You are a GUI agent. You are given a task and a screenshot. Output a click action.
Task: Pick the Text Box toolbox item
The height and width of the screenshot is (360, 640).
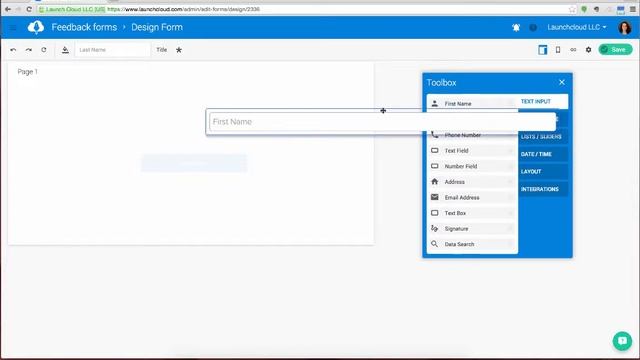point(472,213)
